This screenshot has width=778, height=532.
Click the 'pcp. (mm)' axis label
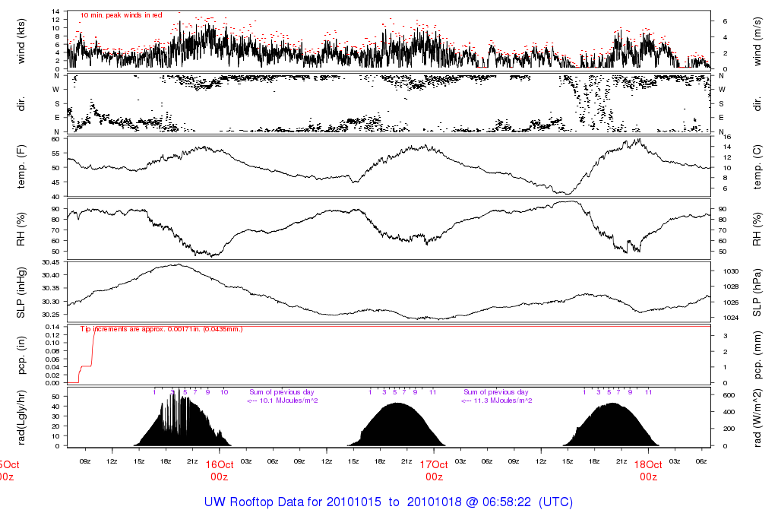pos(757,356)
